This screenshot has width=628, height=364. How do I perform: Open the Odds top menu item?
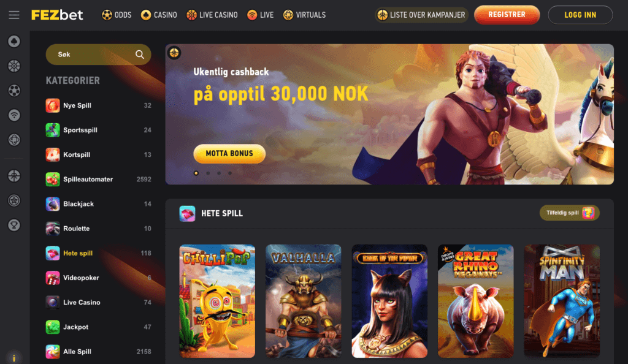pos(117,15)
